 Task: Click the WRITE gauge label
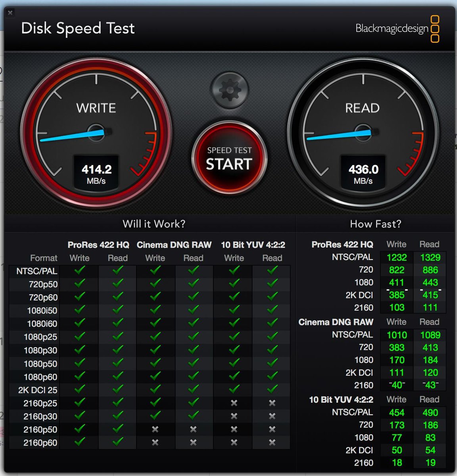96,108
